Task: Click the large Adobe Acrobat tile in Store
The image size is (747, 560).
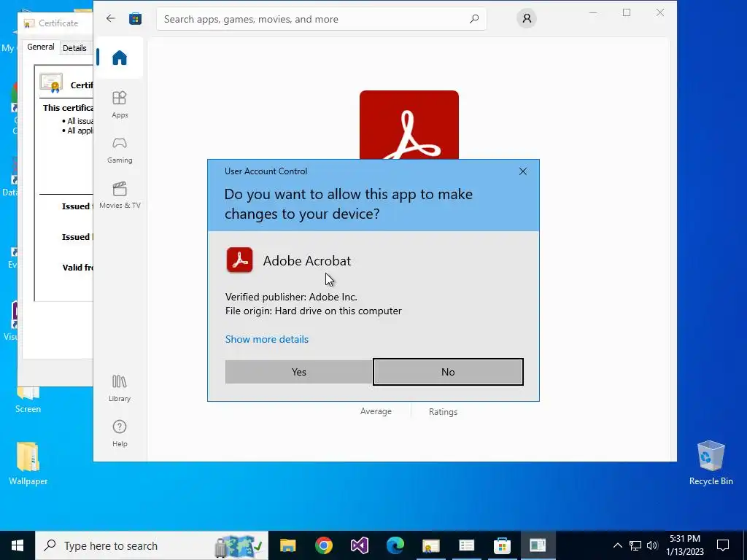Action: (409, 125)
